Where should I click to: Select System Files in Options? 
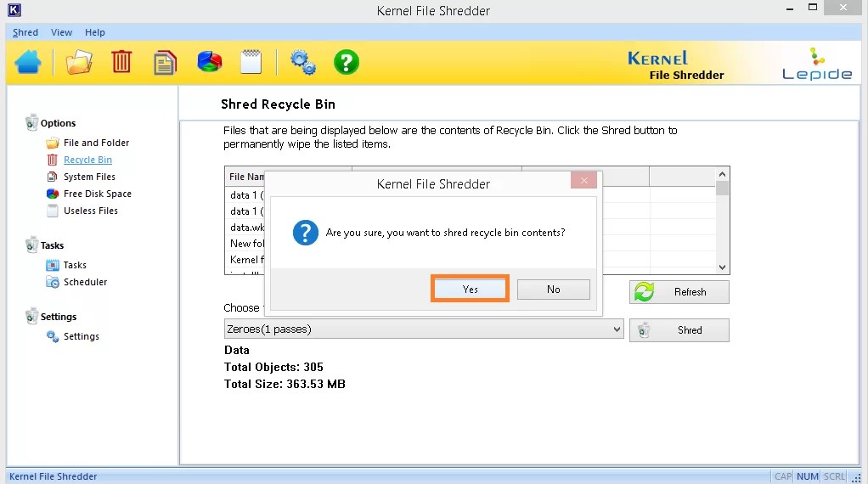pos(89,177)
